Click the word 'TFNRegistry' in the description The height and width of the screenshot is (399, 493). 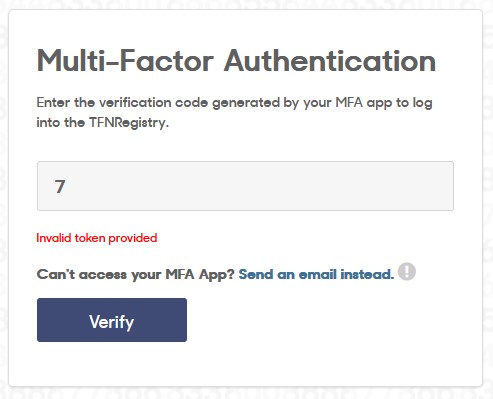127,123
